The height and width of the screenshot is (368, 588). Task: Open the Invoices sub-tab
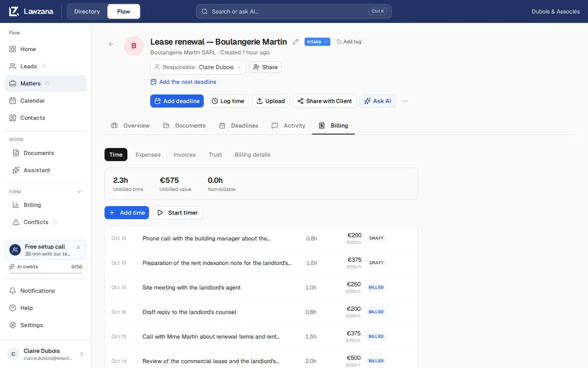coord(184,155)
